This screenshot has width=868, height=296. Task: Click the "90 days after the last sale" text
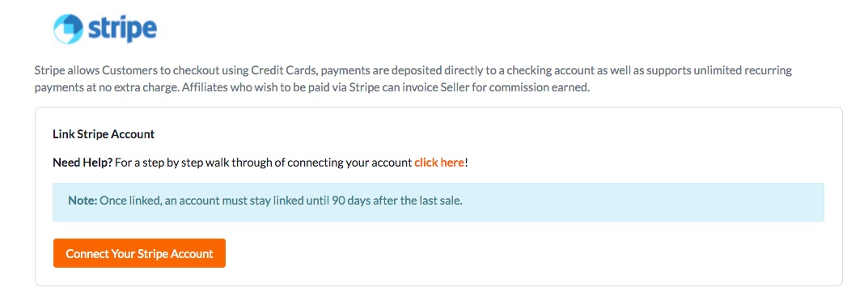pyautogui.click(x=397, y=201)
